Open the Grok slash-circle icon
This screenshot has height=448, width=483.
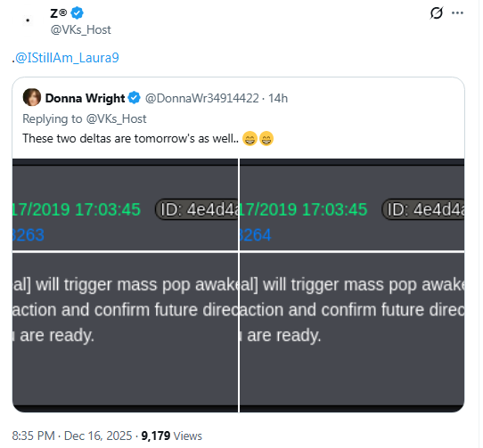click(x=436, y=13)
